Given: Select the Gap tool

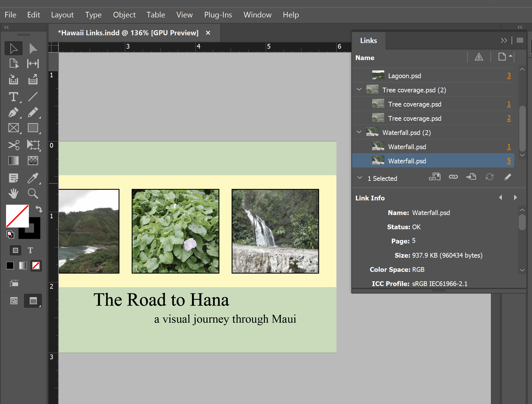Looking at the screenshot, I should pyautogui.click(x=33, y=64).
